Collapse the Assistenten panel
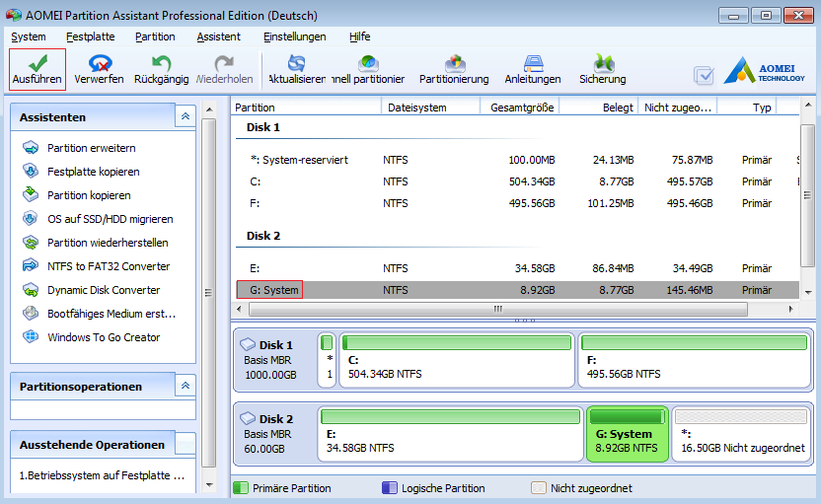 coord(186,116)
